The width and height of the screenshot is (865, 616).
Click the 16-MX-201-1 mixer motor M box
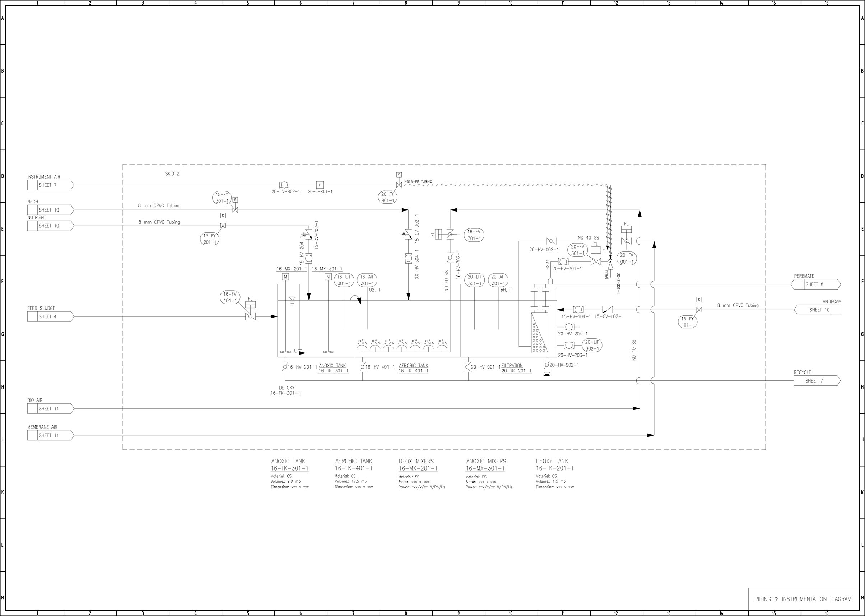[x=285, y=277]
